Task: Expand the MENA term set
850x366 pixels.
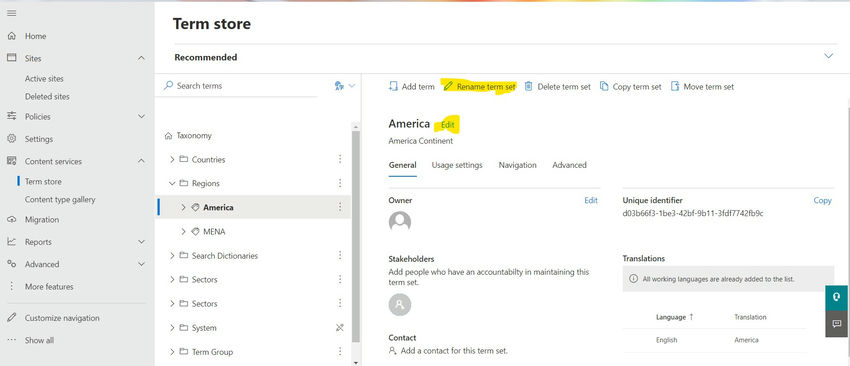Action: pos(183,232)
